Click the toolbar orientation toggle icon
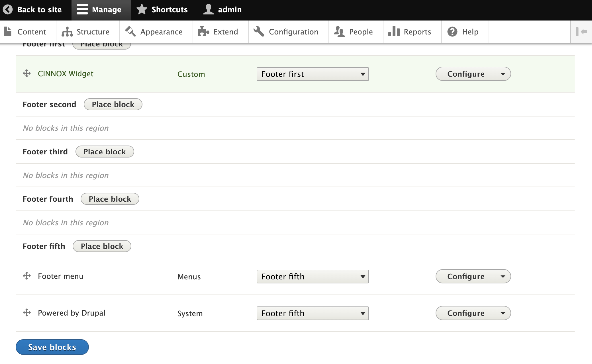The width and height of the screenshot is (592, 364). point(581,32)
